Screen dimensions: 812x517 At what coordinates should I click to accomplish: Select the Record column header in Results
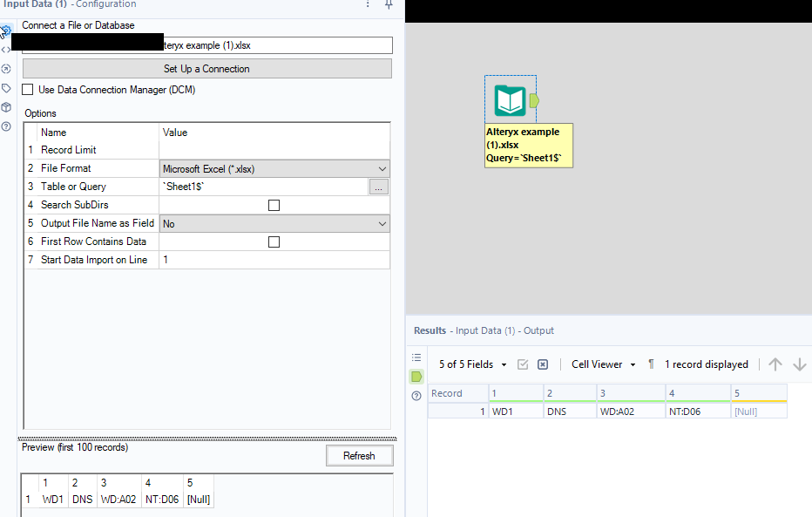coord(457,393)
